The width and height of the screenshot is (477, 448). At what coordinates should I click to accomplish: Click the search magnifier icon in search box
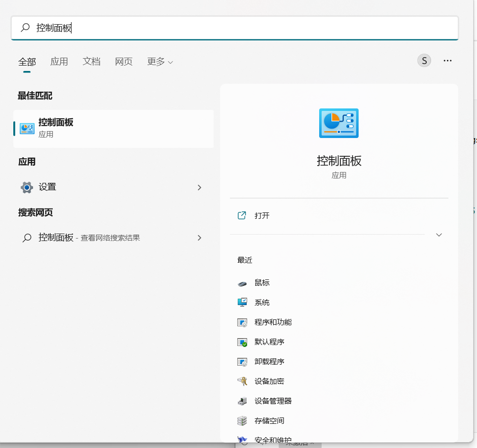25,28
